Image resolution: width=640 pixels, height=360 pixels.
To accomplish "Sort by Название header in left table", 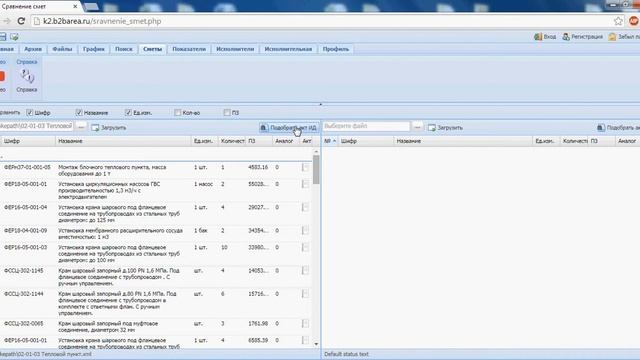I will [x=123, y=141].
